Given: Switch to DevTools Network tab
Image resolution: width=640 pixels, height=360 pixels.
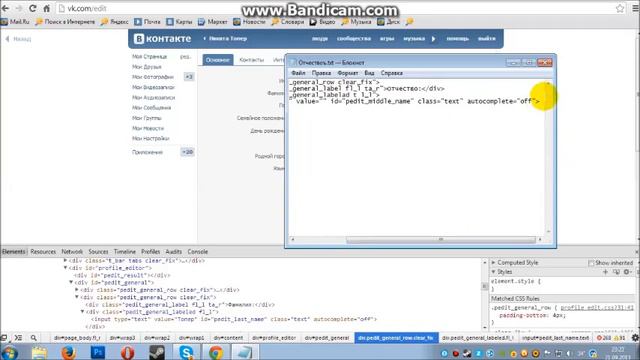Looking at the screenshot, I should point(72,251).
